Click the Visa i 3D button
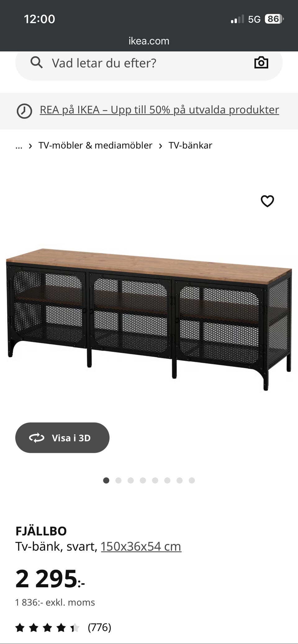Viewport: 298px width, 644px height. 62,438
